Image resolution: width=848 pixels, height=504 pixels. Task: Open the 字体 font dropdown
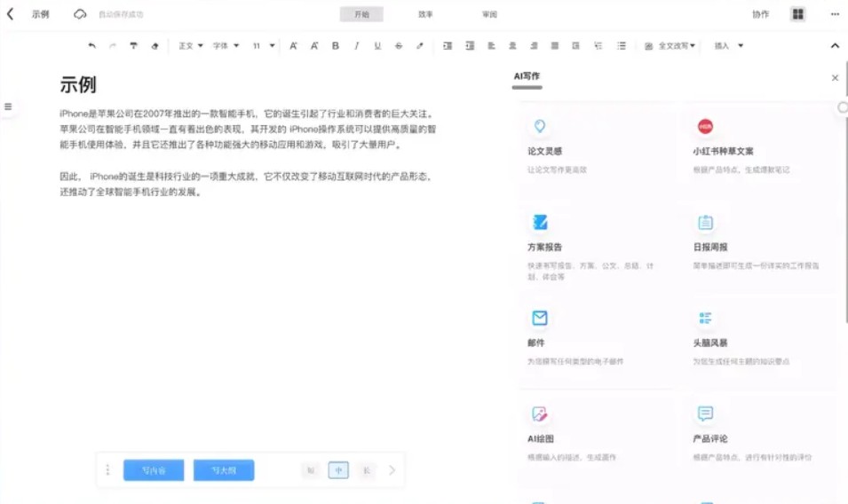coord(226,46)
